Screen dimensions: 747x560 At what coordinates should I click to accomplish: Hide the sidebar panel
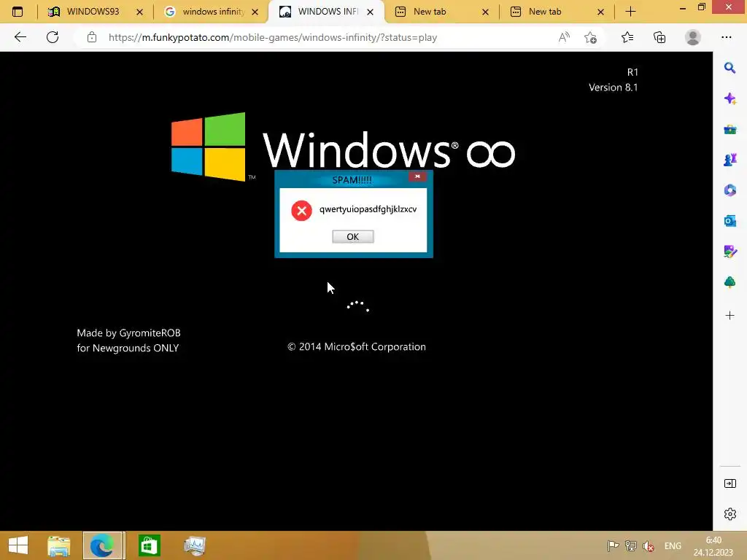pyautogui.click(x=729, y=484)
